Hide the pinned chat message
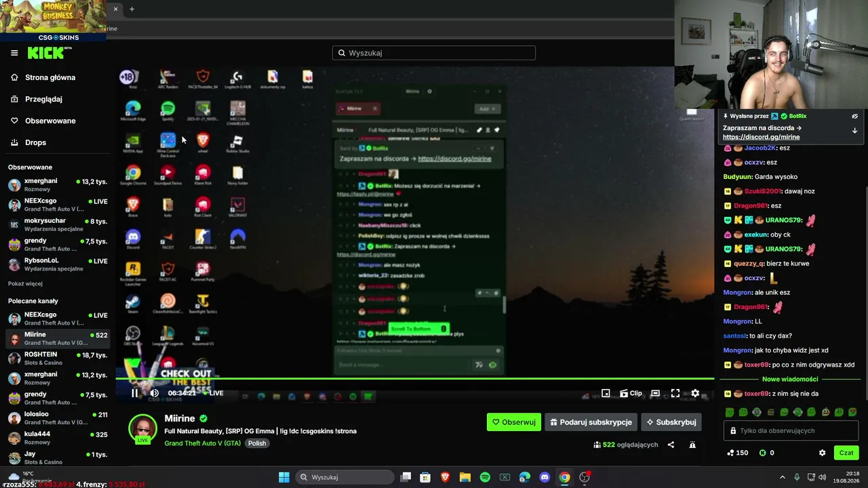 pyautogui.click(x=854, y=116)
